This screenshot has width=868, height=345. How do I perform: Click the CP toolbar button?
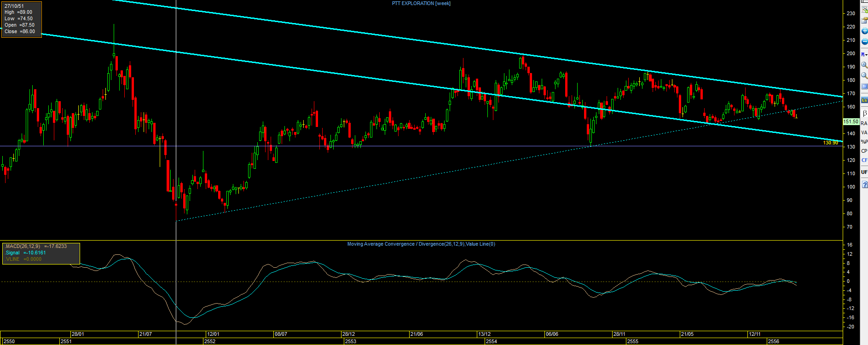[864, 151]
